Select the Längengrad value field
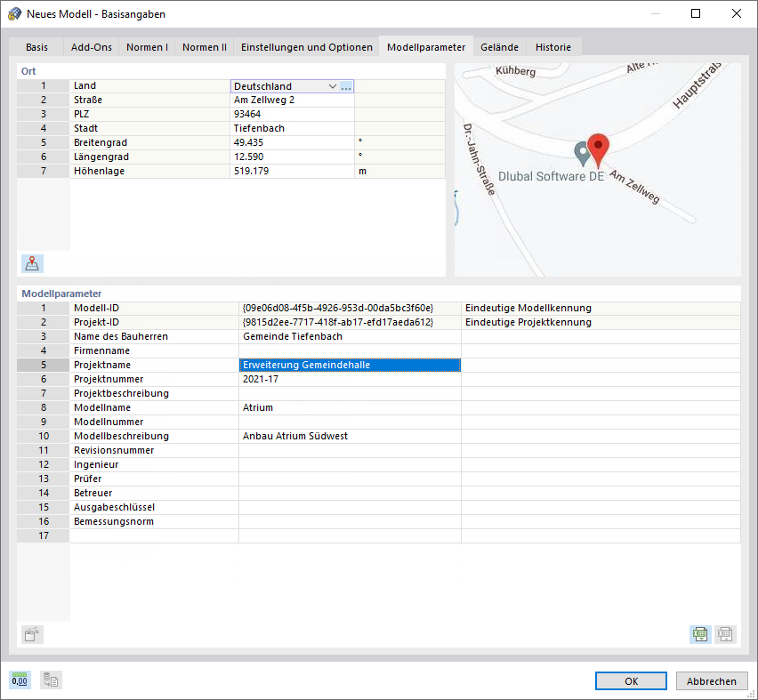Viewport: 758px width, 700px height. (x=294, y=157)
